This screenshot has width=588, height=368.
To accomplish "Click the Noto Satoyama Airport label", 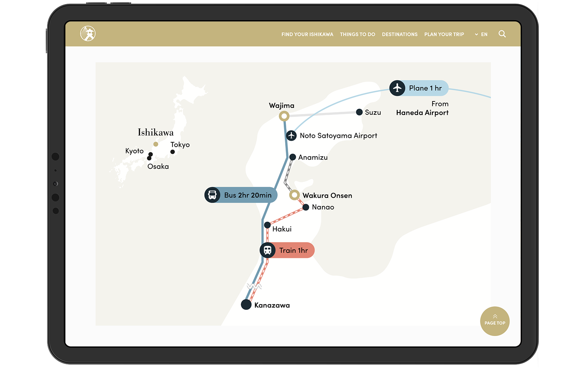I will [338, 136].
